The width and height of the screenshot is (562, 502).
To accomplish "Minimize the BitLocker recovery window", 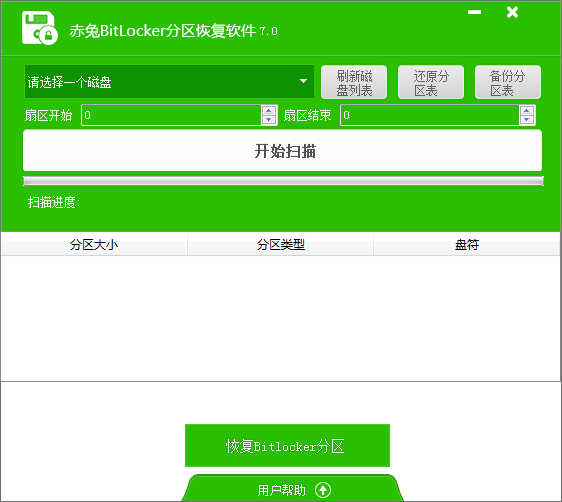I will coord(474,12).
